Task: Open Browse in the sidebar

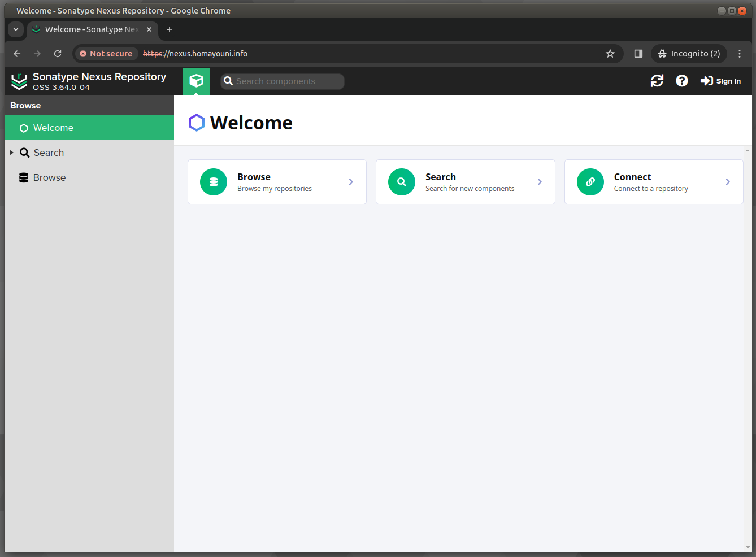Action: (x=89, y=177)
